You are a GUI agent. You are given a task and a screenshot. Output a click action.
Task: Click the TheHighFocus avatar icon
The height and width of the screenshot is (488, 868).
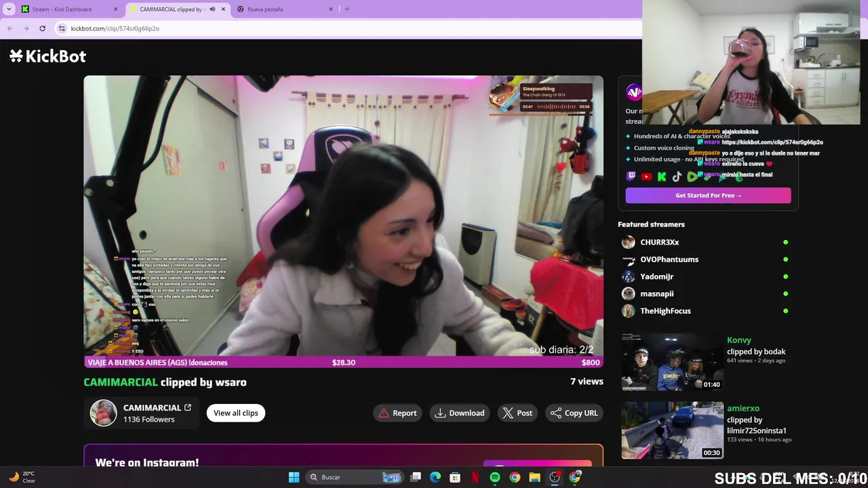[629, 311]
